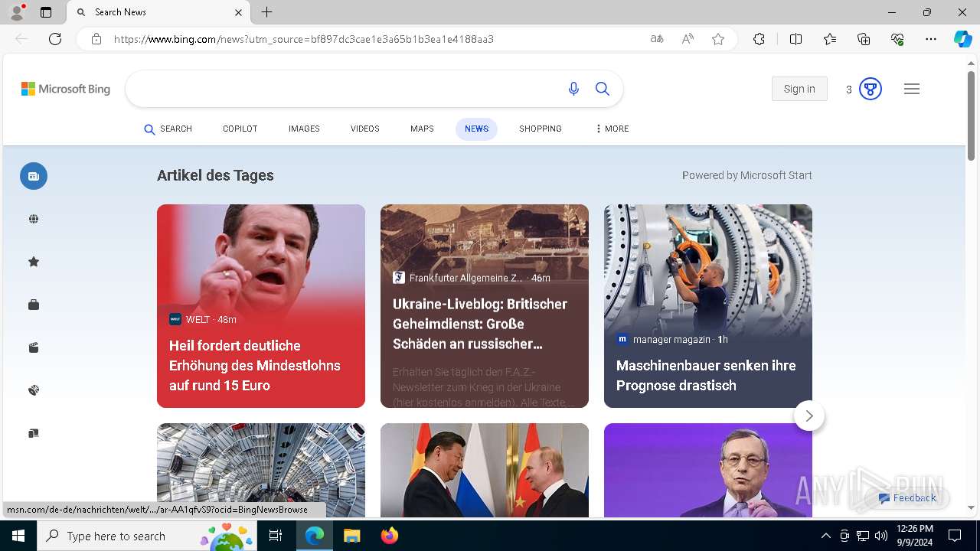The image size is (980, 551).
Task: Open Browser essentials heart icon
Action: click(x=897, y=39)
